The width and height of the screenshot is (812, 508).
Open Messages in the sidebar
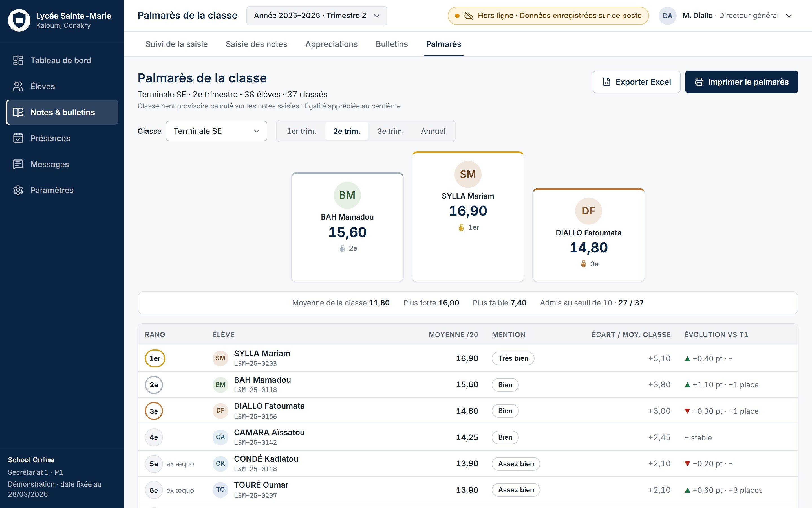click(x=62, y=164)
